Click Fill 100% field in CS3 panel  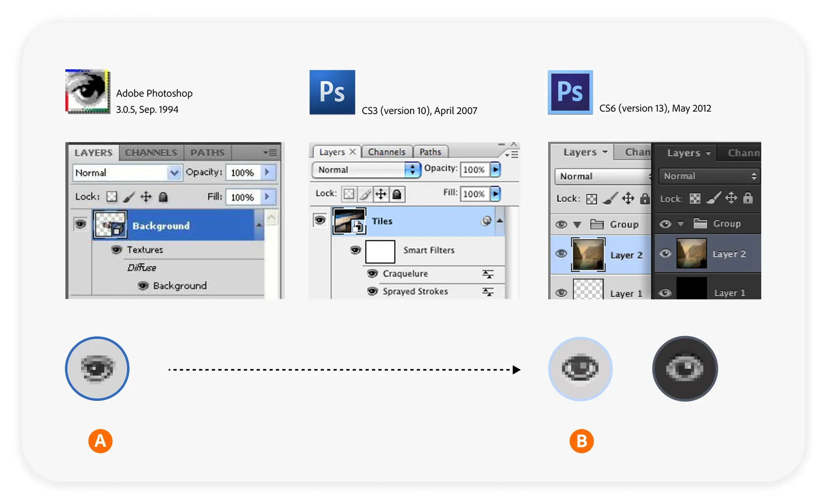point(474,194)
